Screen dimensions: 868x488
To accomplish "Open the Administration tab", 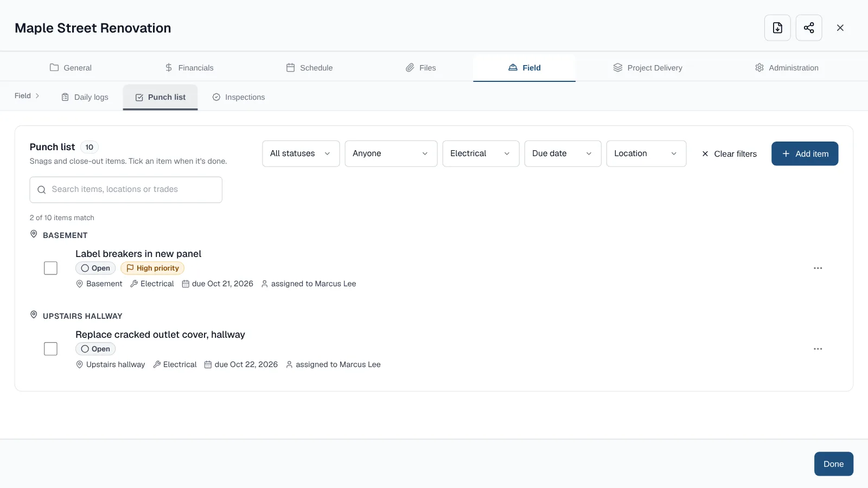I will click(787, 68).
